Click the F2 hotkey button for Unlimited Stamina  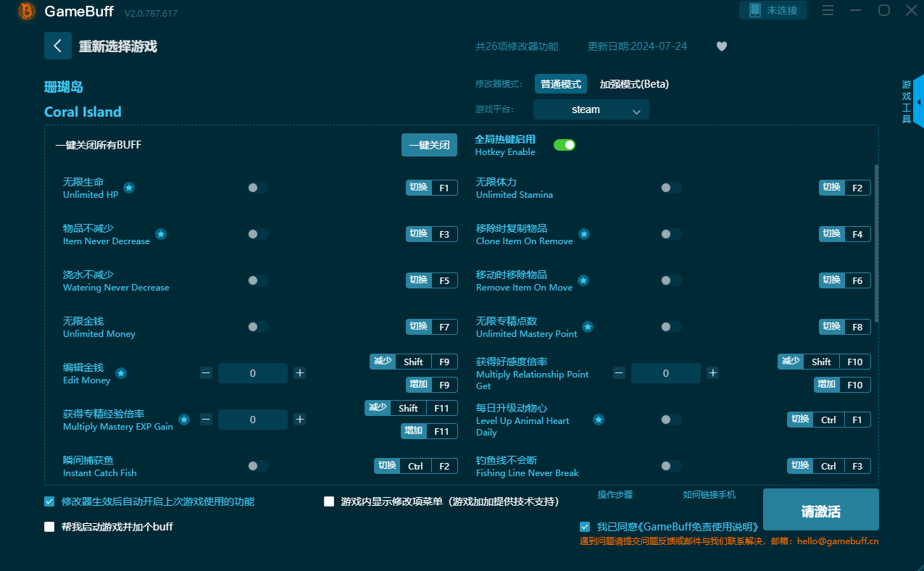(x=845, y=188)
